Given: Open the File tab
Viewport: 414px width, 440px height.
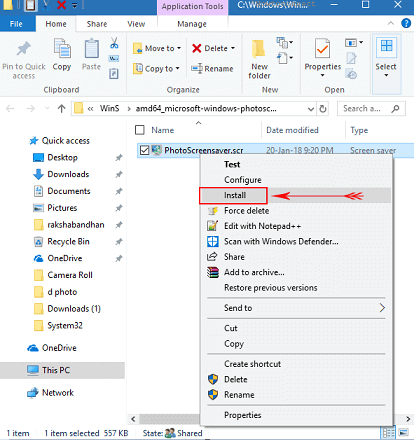Looking at the screenshot, I should pyautogui.click(x=16, y=24).
